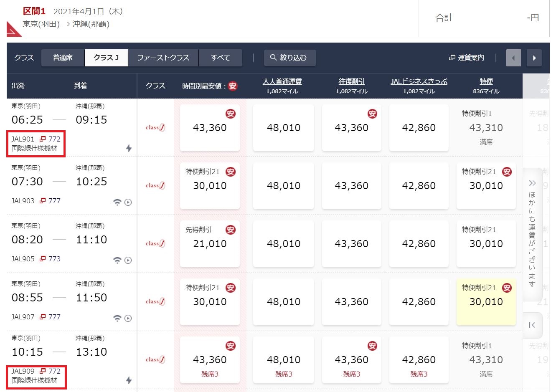Open the 運賃案内 fare guide link
Screen dimensions: 551x392
(467, 58)
